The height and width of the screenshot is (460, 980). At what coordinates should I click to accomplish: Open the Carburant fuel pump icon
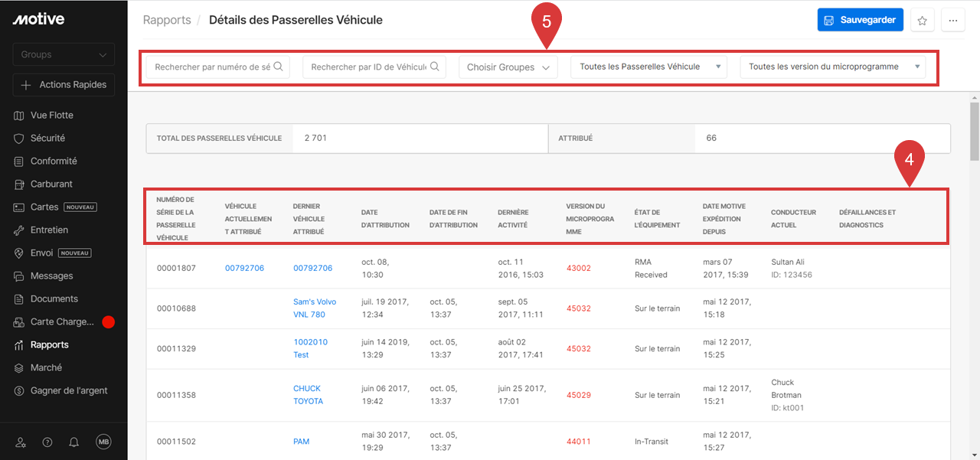point(19,184)
